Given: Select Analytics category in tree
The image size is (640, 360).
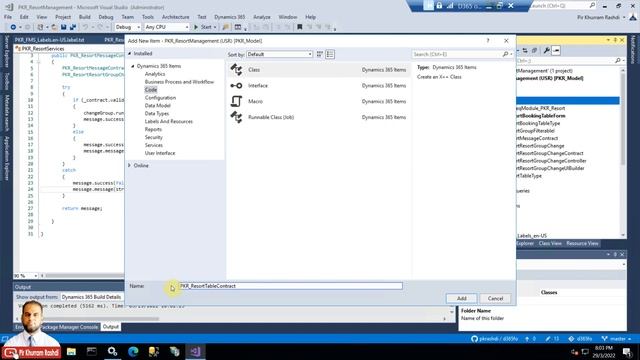Looking at the screenshot, I should (155, 74).
